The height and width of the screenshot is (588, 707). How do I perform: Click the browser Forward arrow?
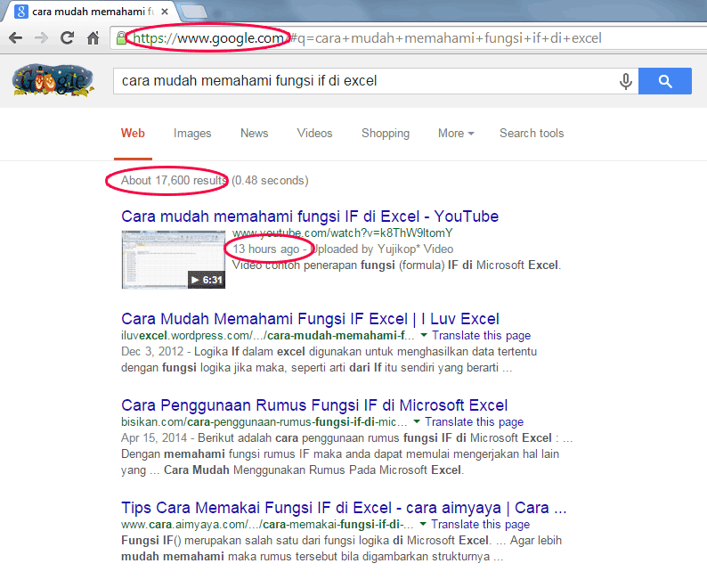pos(42,38)
